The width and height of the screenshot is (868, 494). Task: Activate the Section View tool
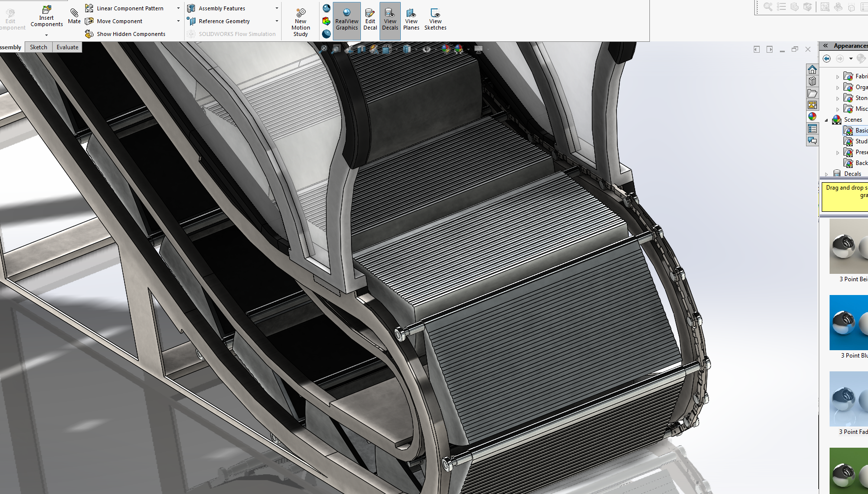[x=361, y=49]
